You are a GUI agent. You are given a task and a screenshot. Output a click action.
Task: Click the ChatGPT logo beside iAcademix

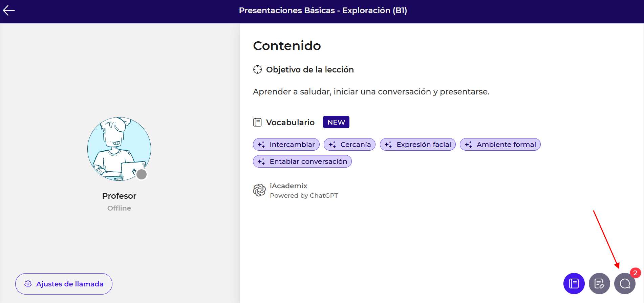(259, 190)
